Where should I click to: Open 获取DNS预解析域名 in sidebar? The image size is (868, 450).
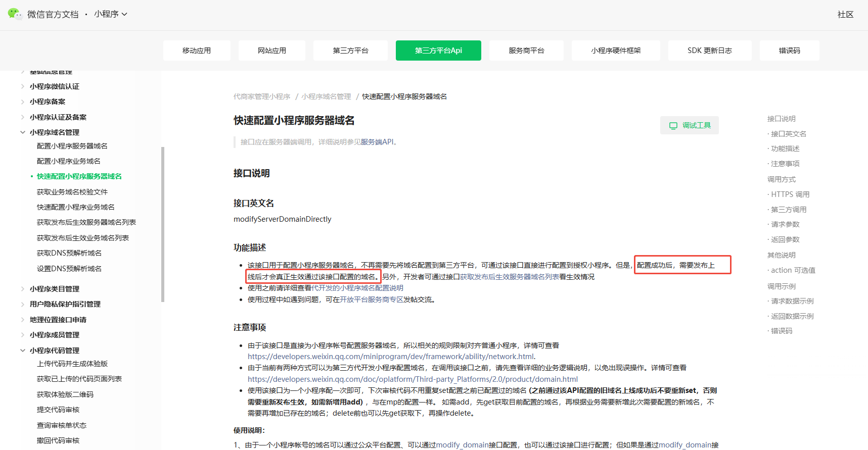pyautogui.click(x=69, y=253)
